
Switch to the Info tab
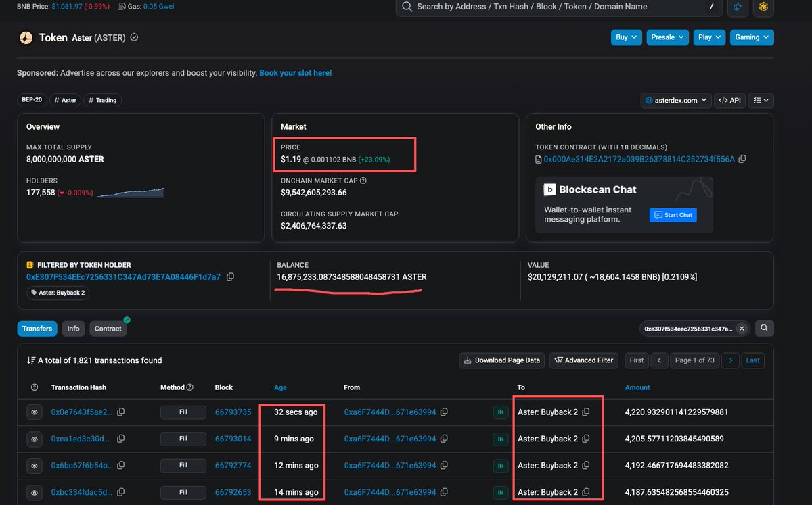coord(73,329)
